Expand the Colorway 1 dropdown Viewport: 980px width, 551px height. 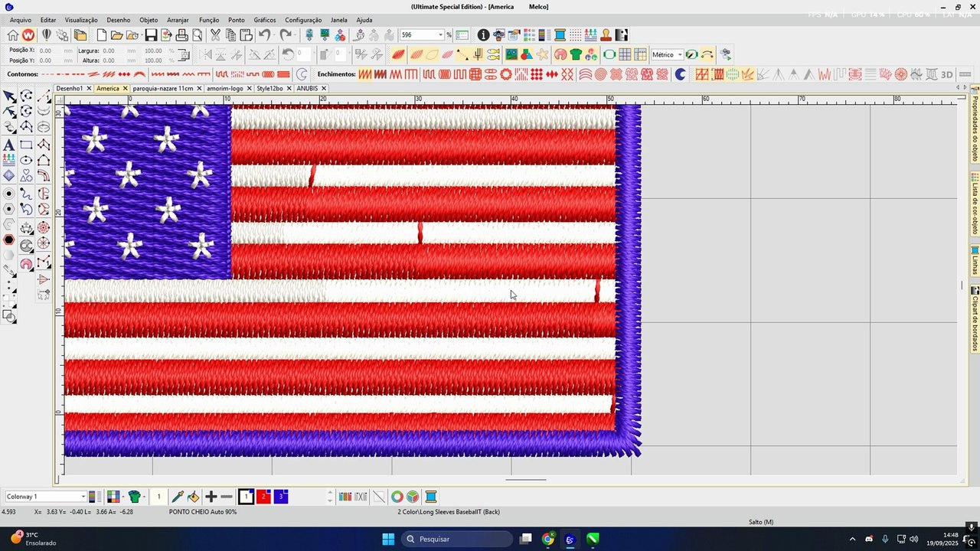tap(83, 497)
